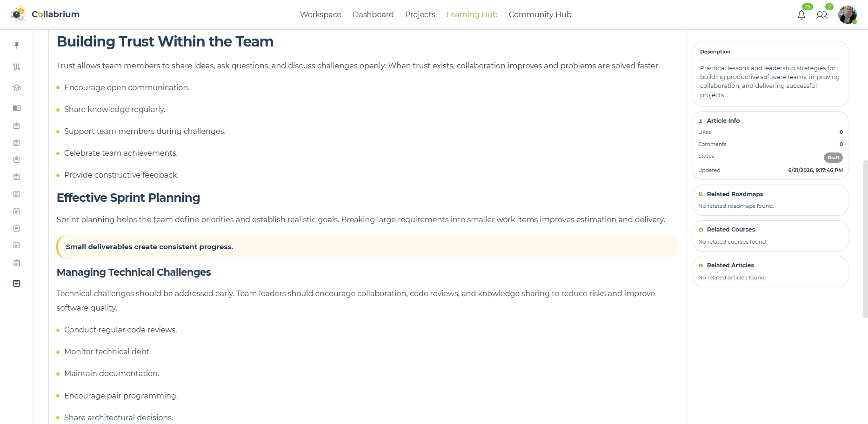The width and height of the screenshot is (868, 424).
Task: Click bullet 'Monitor technical debt.'
Action: pos(107,351)
